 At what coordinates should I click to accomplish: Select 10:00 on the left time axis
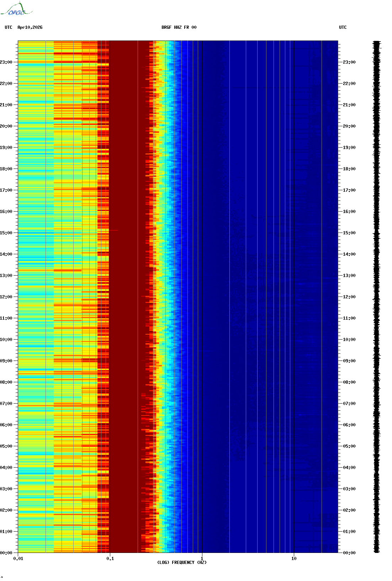[x=6, y=340]
